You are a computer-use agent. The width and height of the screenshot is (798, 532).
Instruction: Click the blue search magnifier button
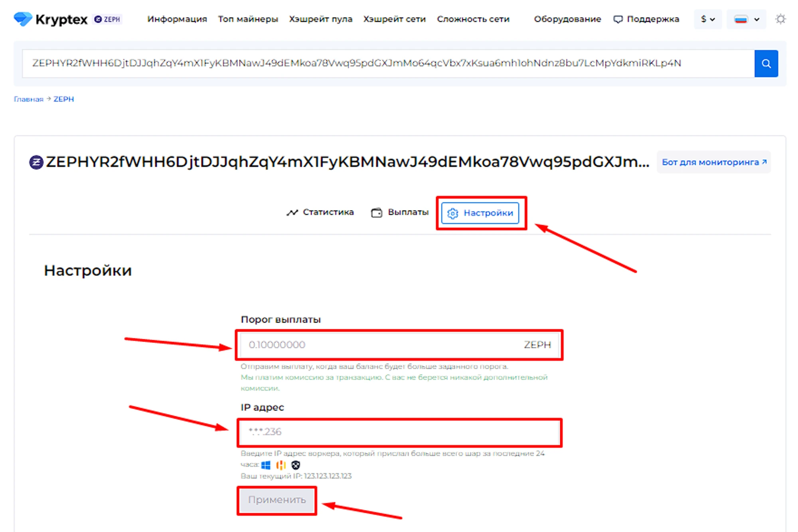click(x=766, y=63)
